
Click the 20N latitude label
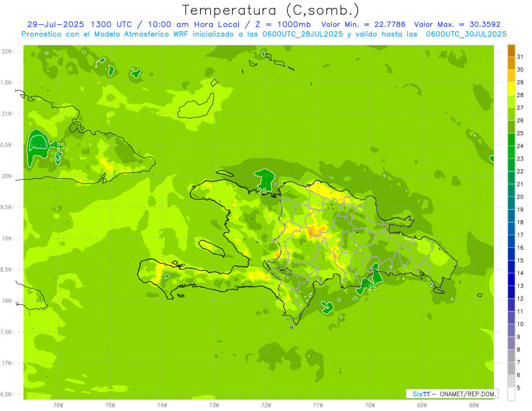(8, 176)
